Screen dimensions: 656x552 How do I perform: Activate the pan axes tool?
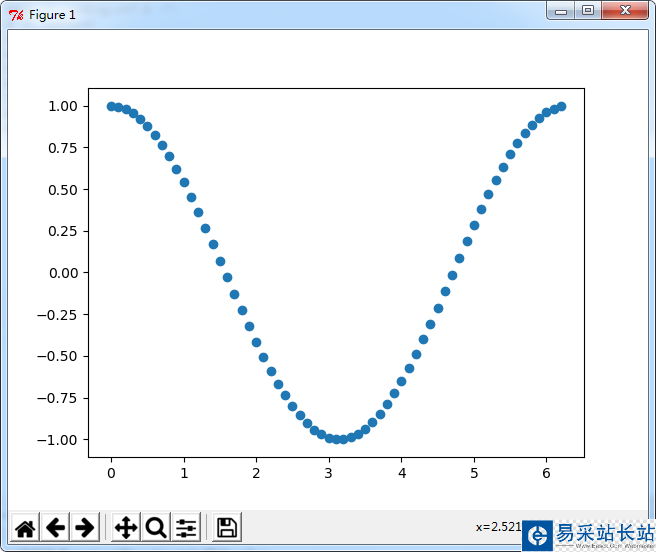(126, 527)
